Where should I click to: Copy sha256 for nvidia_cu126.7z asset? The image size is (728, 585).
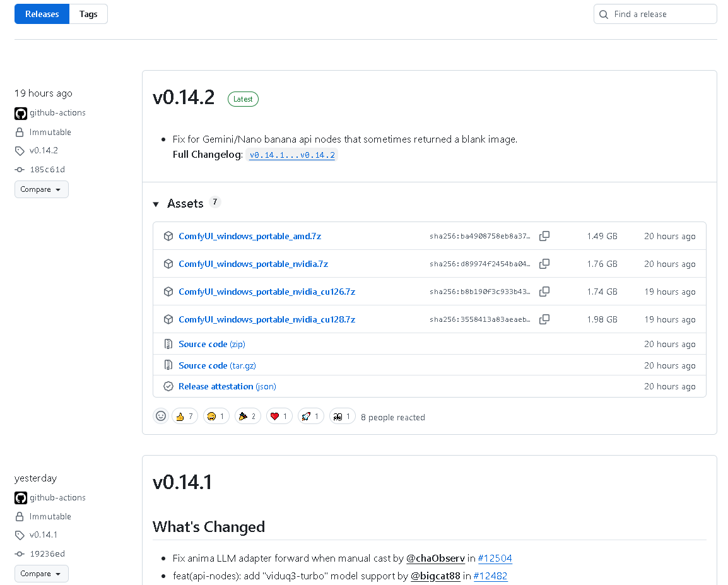[544, 292]
